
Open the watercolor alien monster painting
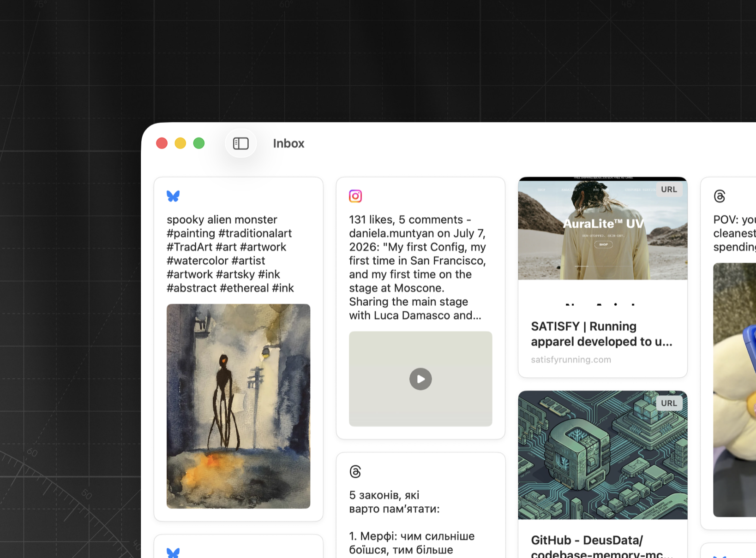(x=238, y=406)
